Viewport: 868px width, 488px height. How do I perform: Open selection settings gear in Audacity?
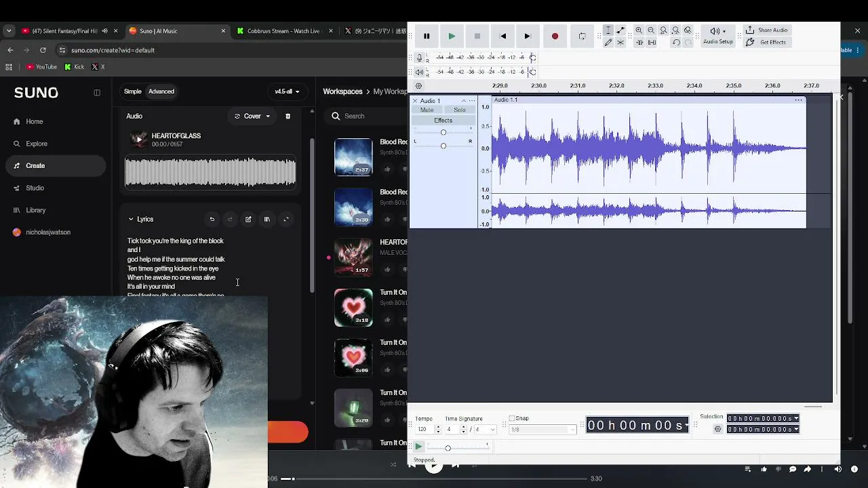pyautogui.click(x=718, y=429)
